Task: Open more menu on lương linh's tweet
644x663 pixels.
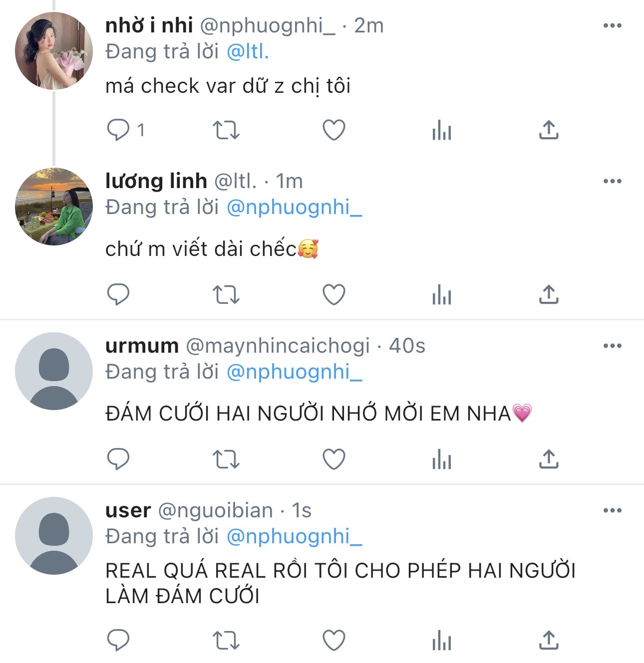Action: 612,181
